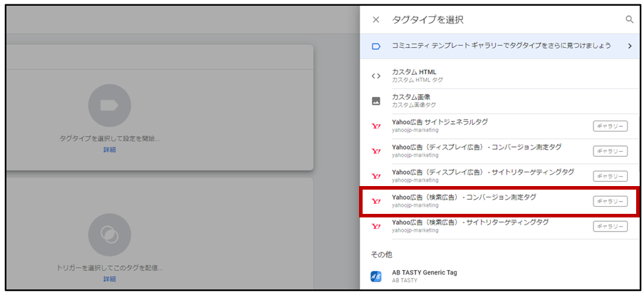644x293 pixels.
Task: Select カスタム画像 tag type
Action: 499,101
